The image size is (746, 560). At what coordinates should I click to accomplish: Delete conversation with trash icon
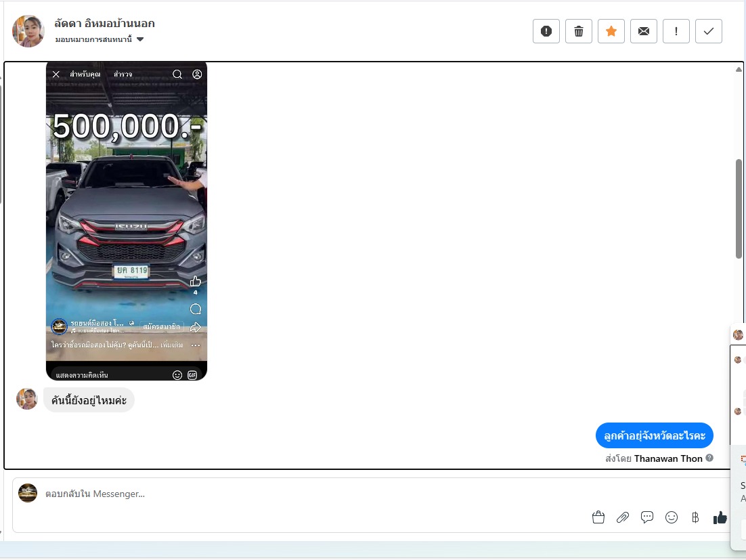579,31
